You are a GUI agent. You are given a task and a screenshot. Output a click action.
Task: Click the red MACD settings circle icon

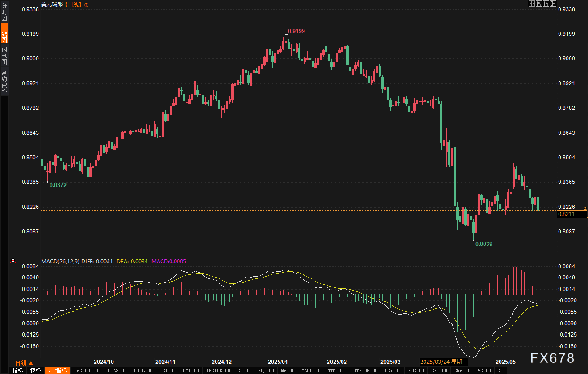13,260
